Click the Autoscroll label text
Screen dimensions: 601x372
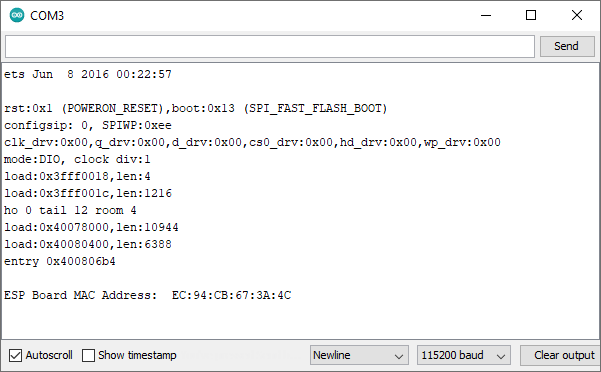point(49,355)
